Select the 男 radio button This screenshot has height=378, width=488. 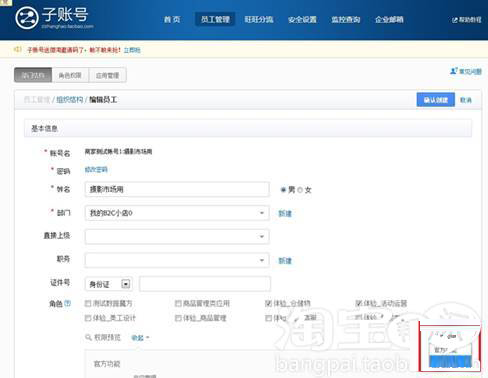pos(283,190)
